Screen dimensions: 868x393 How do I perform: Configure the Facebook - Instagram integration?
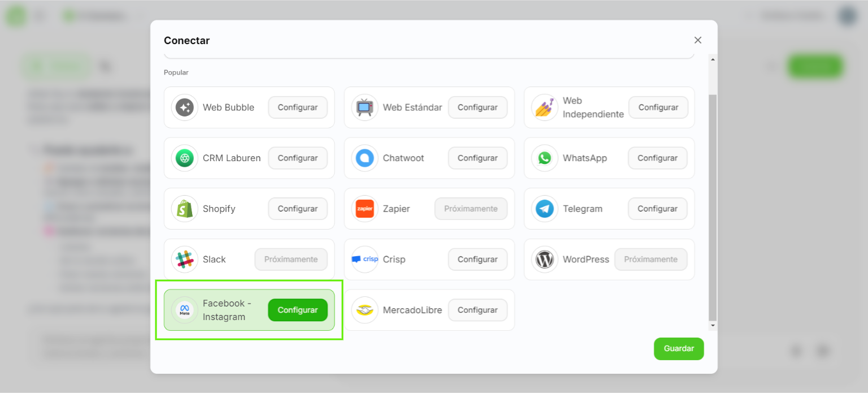(298, 310)
